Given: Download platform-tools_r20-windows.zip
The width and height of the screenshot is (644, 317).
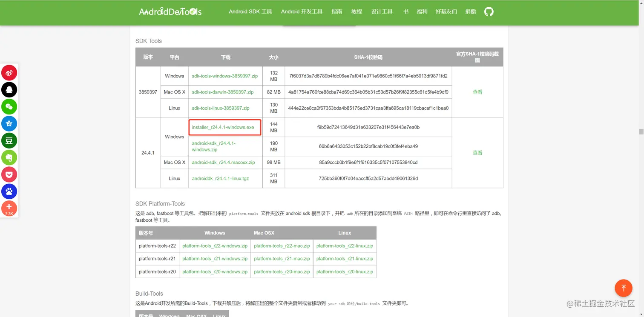Looking at the screenshot, I should click(215, 272).
